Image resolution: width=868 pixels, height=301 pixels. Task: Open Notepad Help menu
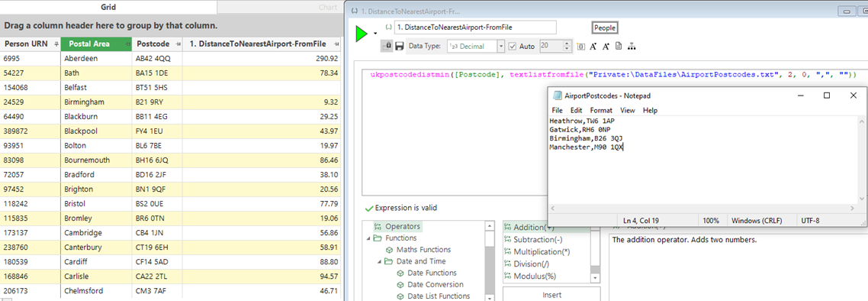(x=650, y=110)
